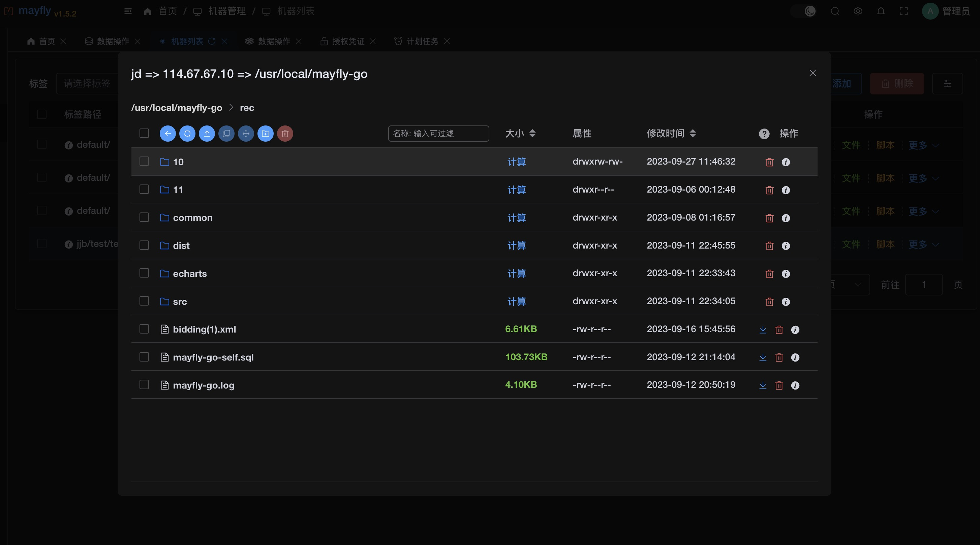
Task: Close the 计划任务 tab
Action: [447, 41]
